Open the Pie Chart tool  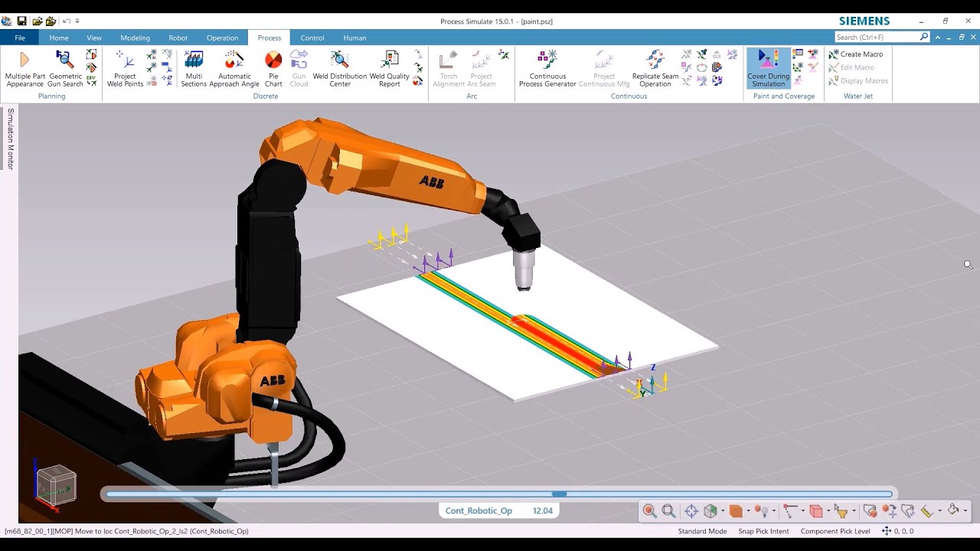[273, 69]
